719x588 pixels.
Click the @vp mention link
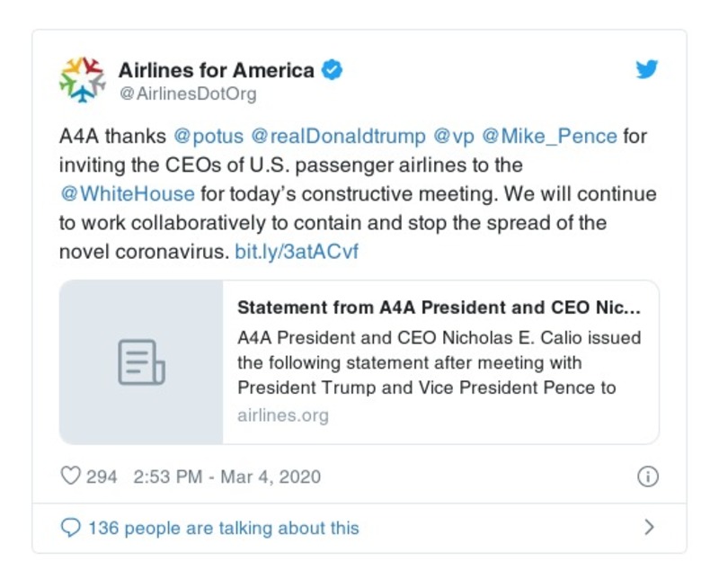(x=453, y=137)
